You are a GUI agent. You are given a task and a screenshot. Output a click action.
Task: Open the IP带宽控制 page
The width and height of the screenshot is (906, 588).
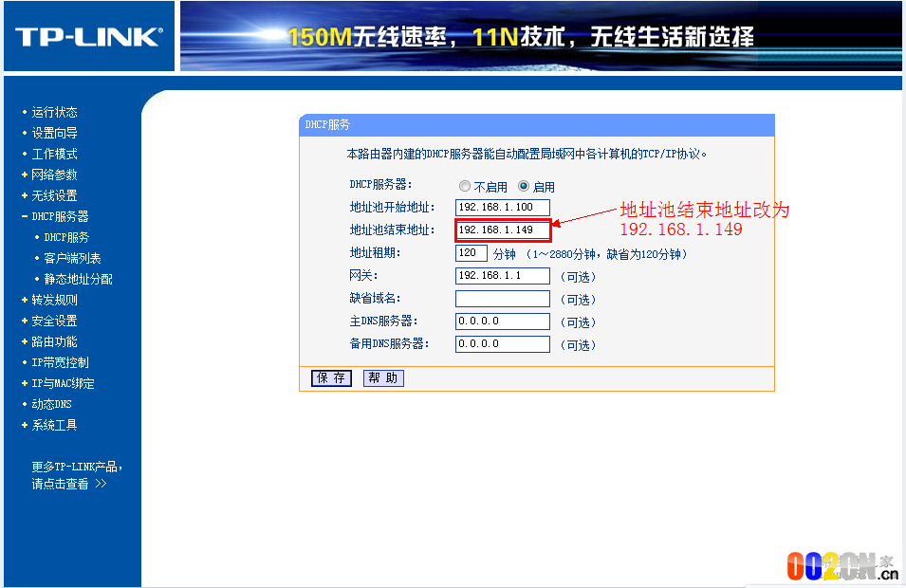coord(60,362)
